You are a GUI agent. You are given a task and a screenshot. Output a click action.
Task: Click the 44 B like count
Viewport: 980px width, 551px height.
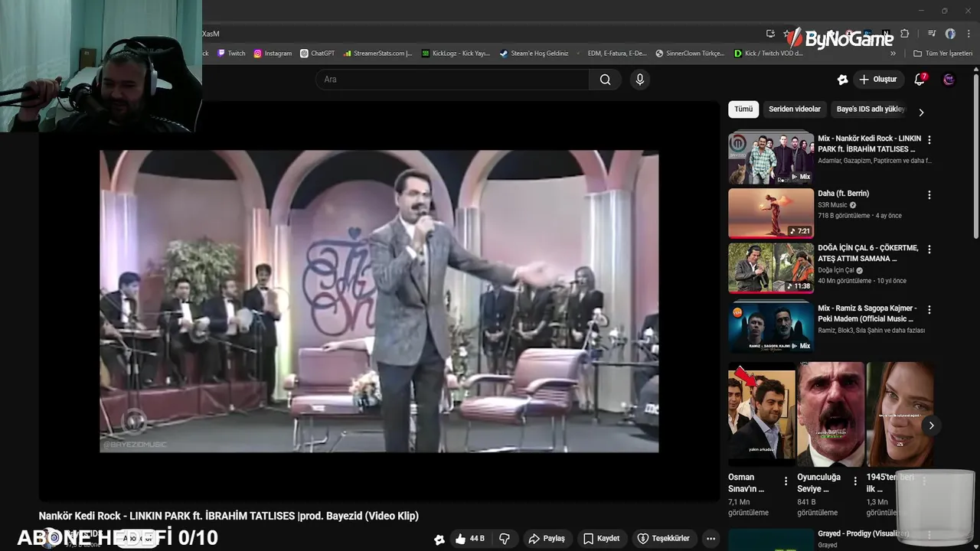coord(477,539)
